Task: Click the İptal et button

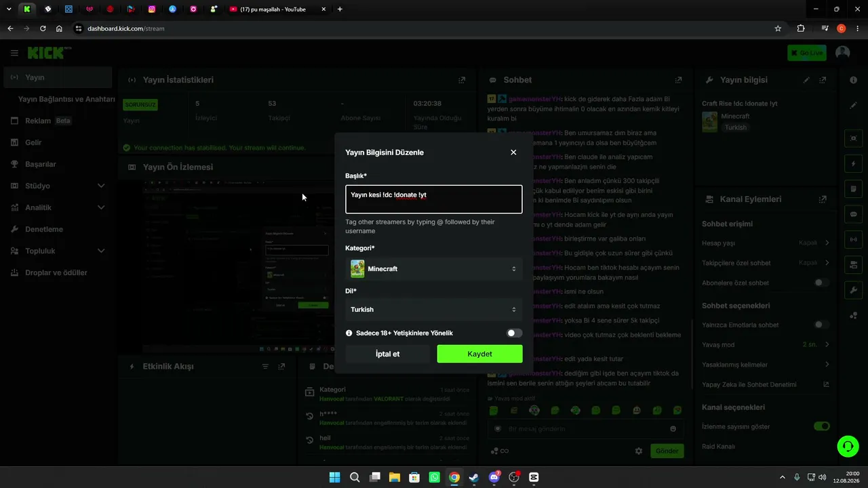Action: pos(388,354)
